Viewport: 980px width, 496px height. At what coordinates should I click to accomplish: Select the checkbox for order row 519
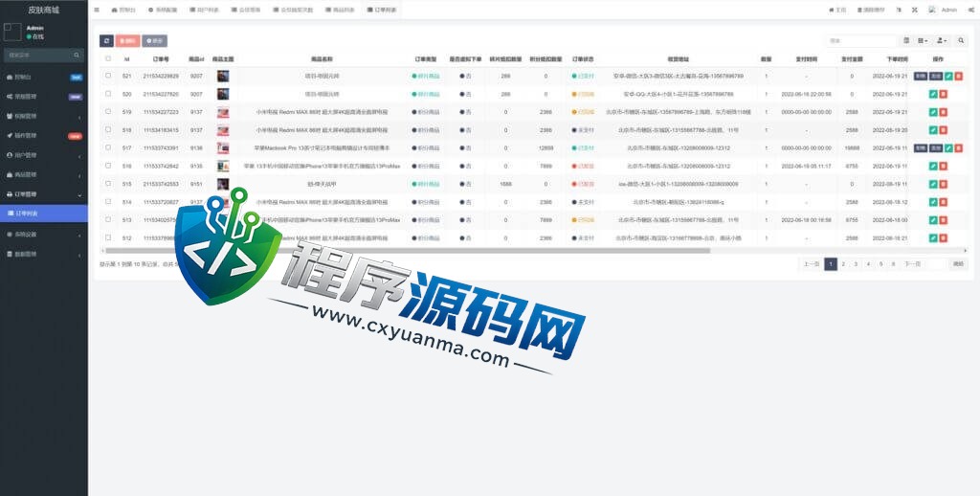[x=108, y=111]
